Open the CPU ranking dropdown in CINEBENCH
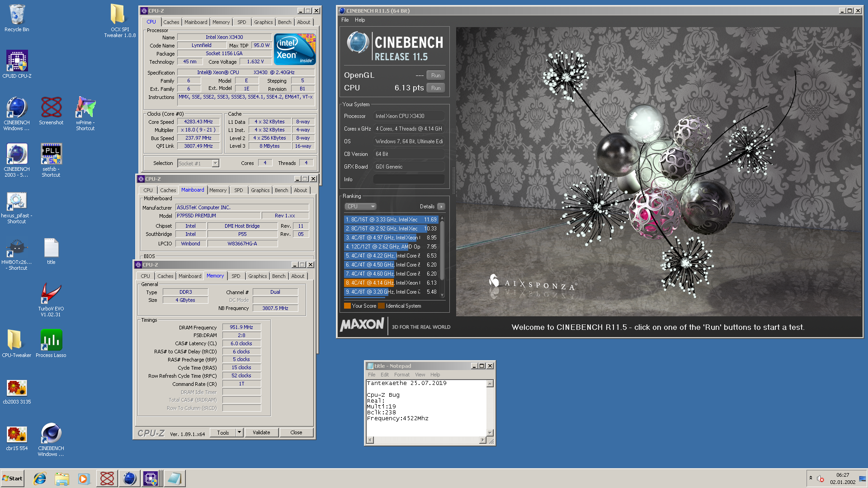The width and height of the screenshot is (868, 488). click(x=361, y=206)
